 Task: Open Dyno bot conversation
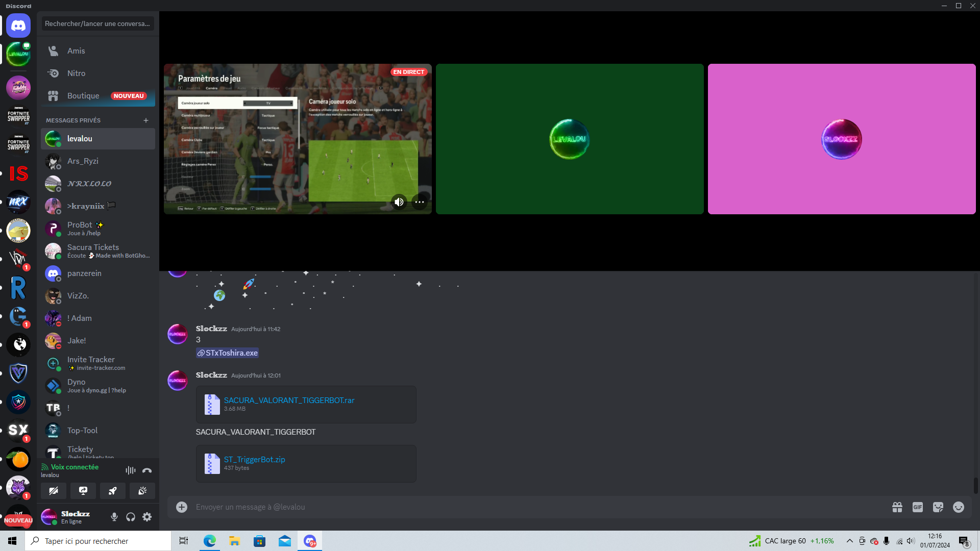pos(98,386)
